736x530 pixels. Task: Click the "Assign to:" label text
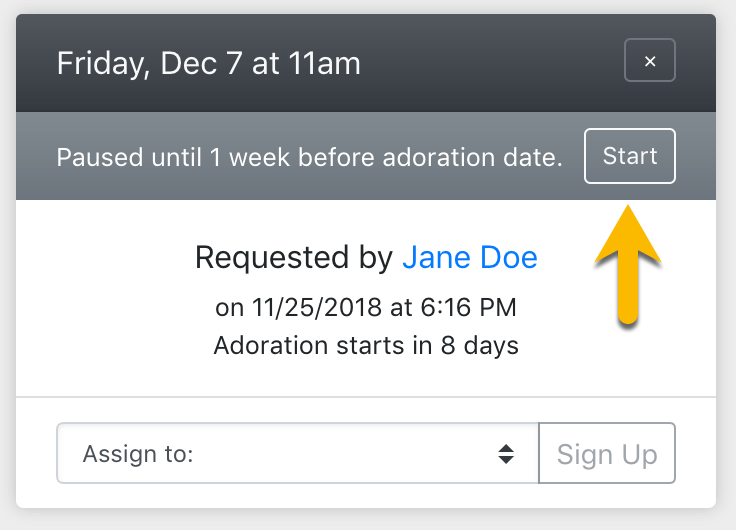138,454
